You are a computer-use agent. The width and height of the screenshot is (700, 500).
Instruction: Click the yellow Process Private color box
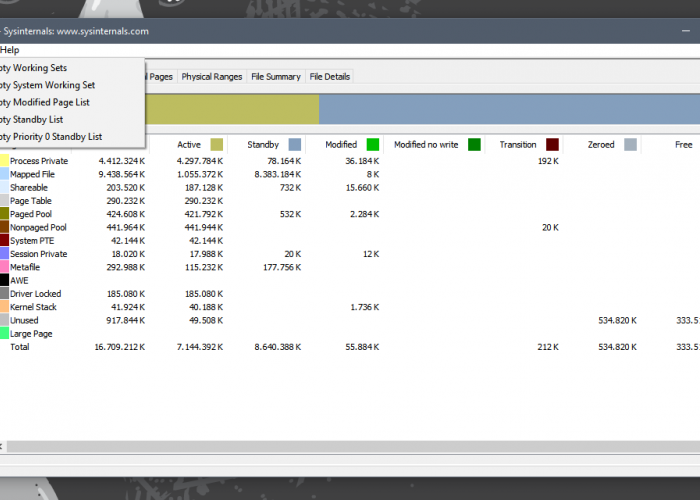(x=4, y=161)
